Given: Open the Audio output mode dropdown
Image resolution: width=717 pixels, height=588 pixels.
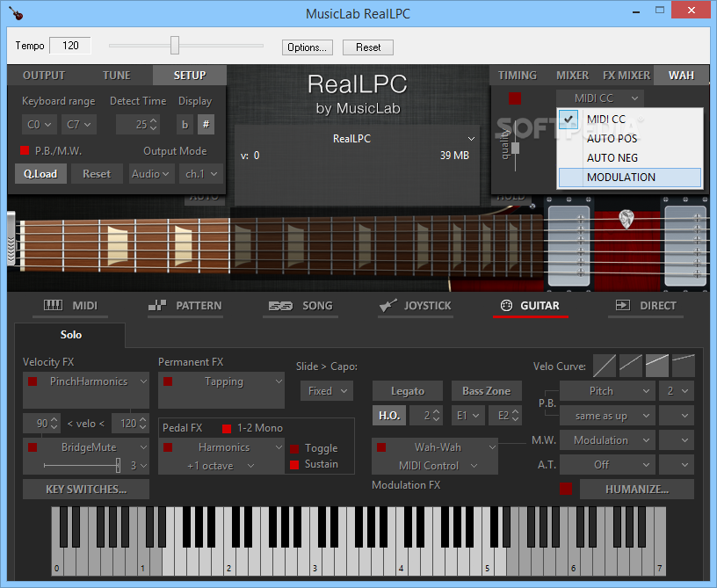Looking at the screenshot, I should 151,174.
